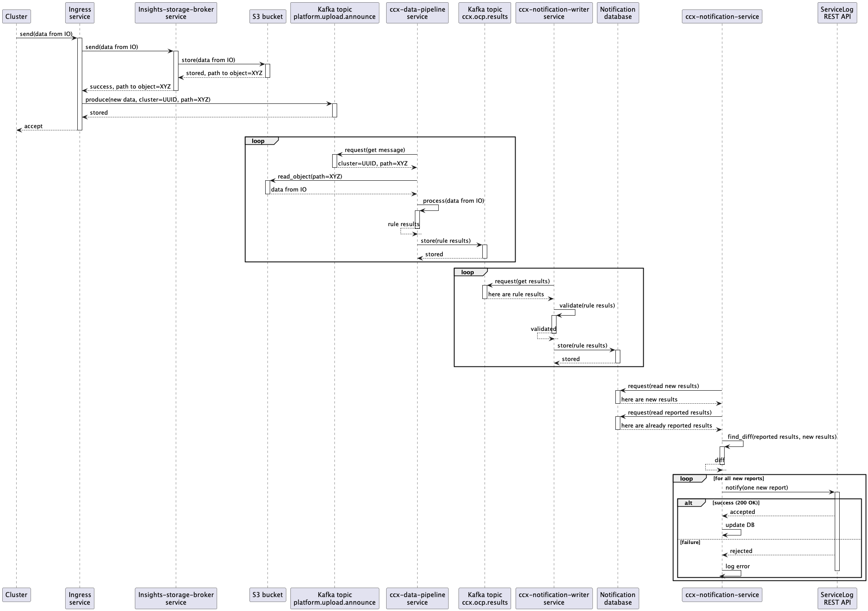Viewport: 868px width, 611px height.
Task: Click the ccx-data-pipeline service icon
Action: pyautogui.click(x=417, y=12)
